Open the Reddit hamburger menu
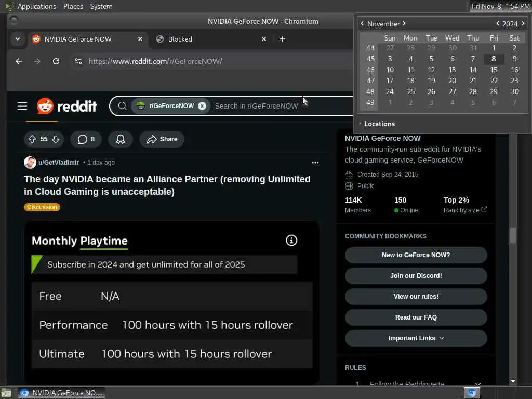 [x=22, y=106]
